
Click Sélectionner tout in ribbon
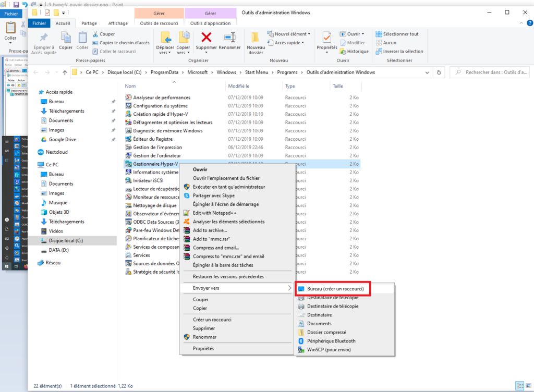coord(397,34)
